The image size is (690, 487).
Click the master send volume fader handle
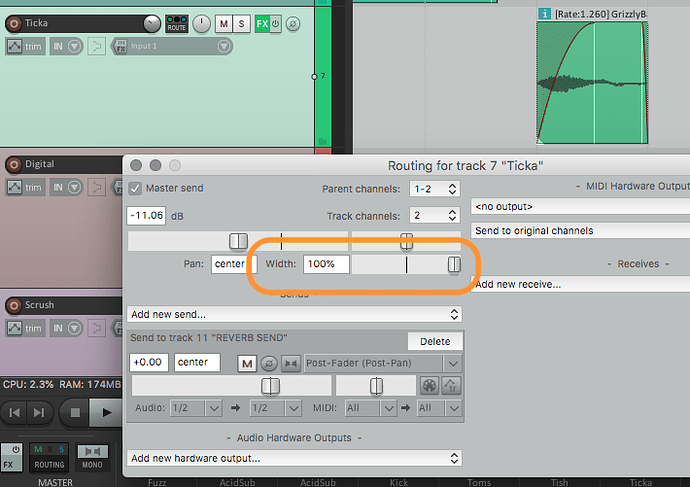pos(239,241)
